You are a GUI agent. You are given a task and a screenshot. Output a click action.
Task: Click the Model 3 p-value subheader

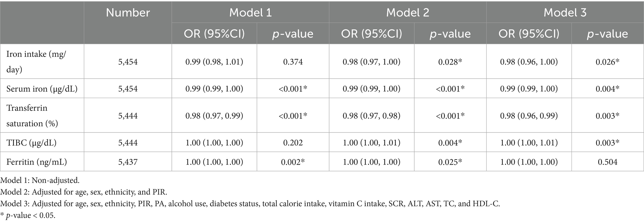click(x=607, y=34)
